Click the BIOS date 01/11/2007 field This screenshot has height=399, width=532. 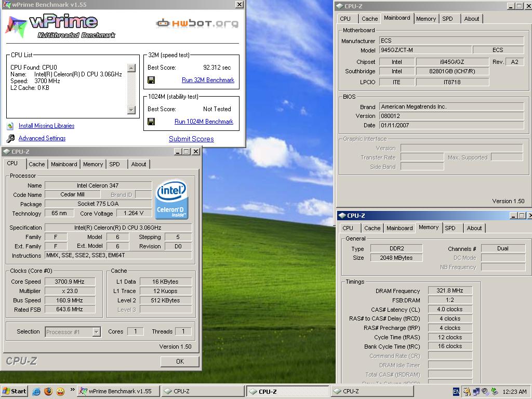click(x=451, y=126)
